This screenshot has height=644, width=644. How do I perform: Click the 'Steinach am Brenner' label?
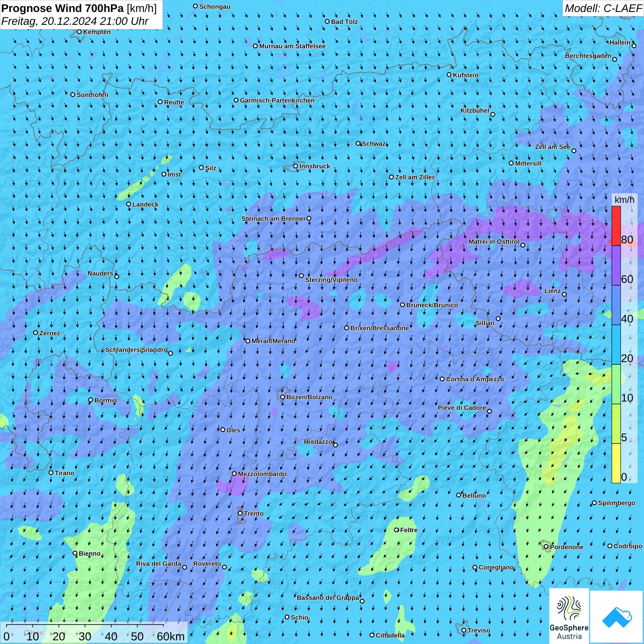(x=274, y=218)
